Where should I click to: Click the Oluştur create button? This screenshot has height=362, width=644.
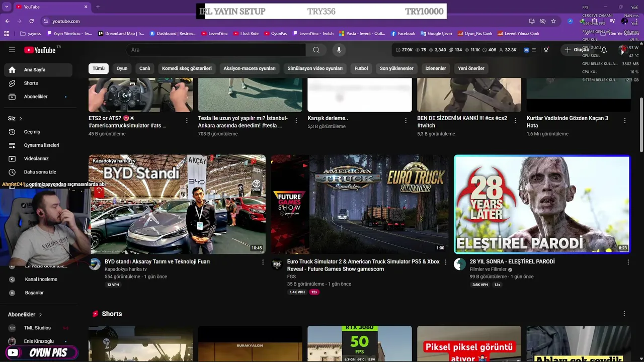pos(577,50)
